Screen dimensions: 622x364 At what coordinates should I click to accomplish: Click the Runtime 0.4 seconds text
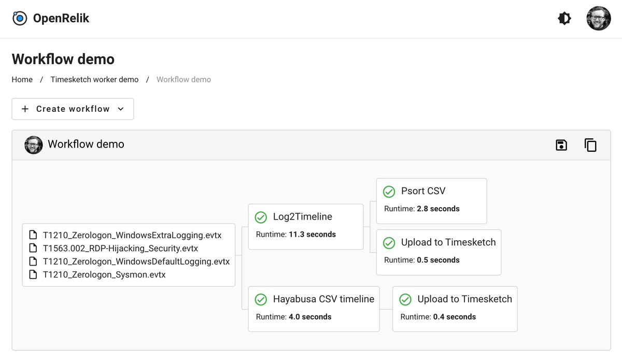pos(438,317)
